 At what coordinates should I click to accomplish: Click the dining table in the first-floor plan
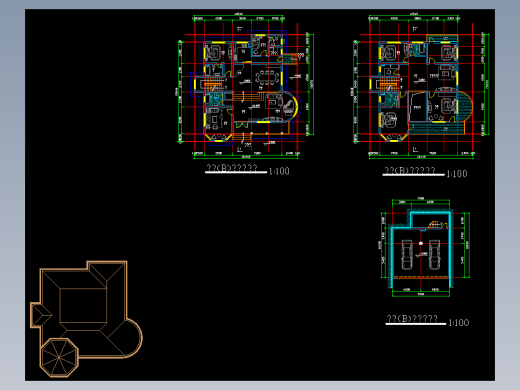click(267, 79)
